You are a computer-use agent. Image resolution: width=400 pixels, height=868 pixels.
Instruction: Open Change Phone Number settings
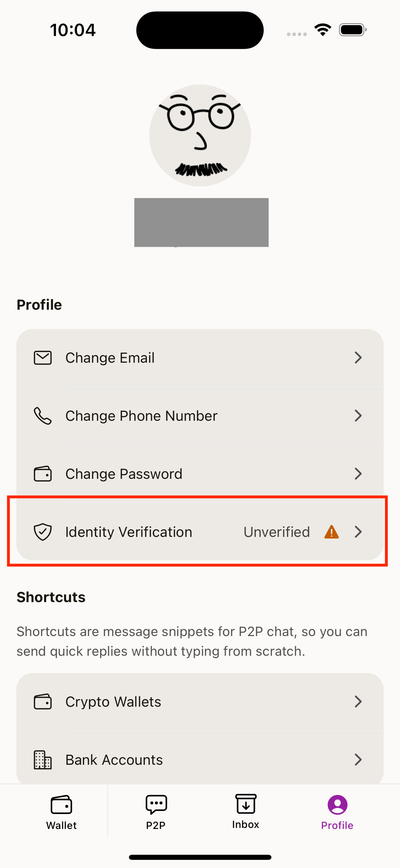tap(141, 416)
